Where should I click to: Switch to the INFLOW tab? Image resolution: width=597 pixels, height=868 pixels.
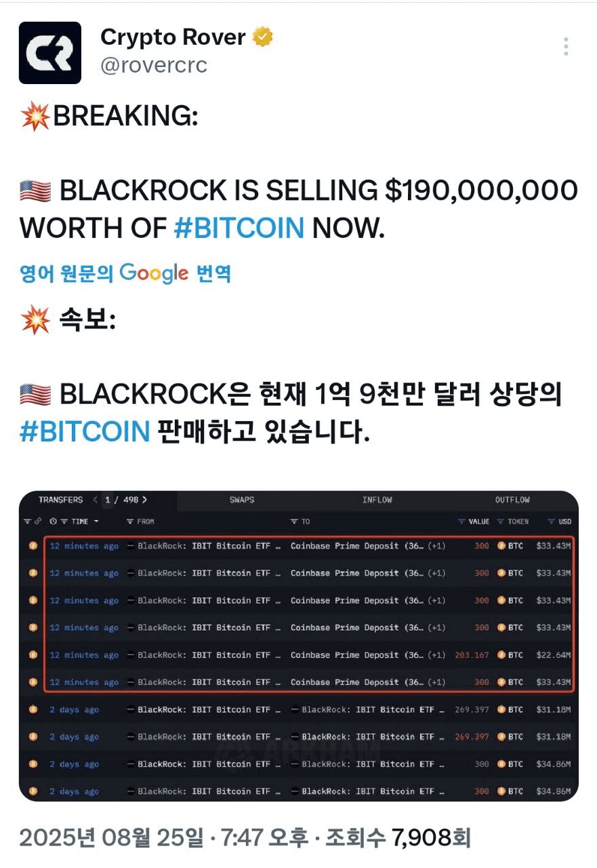377,500
